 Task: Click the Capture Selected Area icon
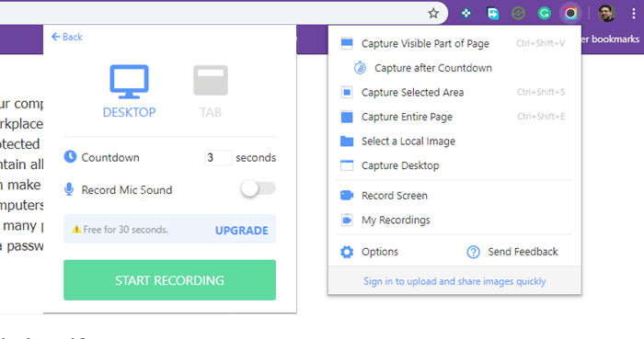click(x=347, y=92)
